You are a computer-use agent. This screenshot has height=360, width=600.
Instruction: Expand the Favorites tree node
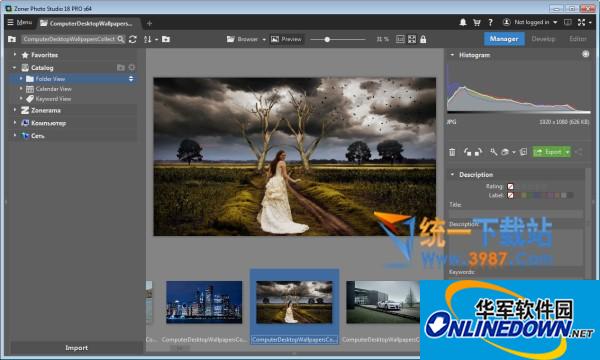click(15, 55)
